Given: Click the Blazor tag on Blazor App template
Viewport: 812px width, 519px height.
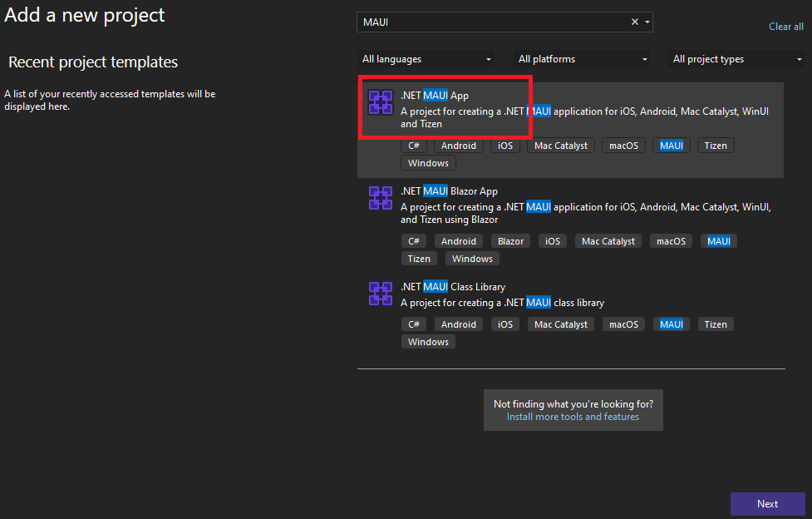Looking at the screenshot, I should pos(511,241).
